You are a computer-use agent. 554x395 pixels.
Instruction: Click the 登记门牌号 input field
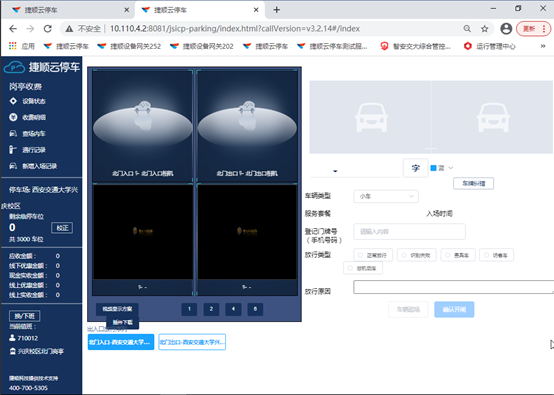coord(409,232)
